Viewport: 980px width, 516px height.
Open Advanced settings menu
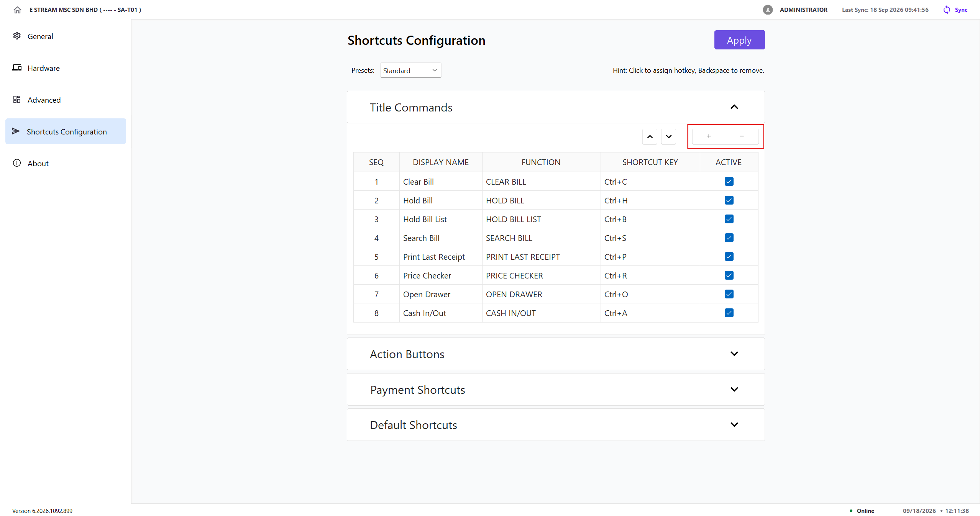(66, 100)
